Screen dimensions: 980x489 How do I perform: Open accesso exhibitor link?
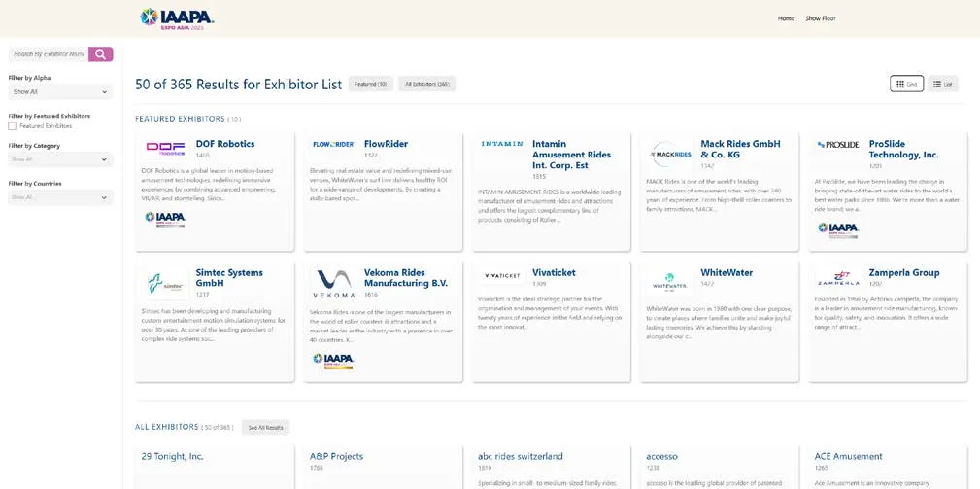661,457
